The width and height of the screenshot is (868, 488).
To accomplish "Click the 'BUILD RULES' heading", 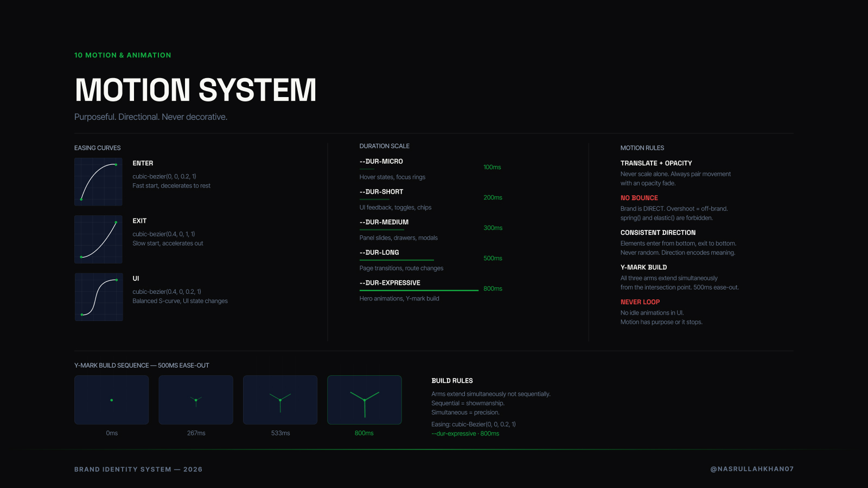I will [452, 381].
